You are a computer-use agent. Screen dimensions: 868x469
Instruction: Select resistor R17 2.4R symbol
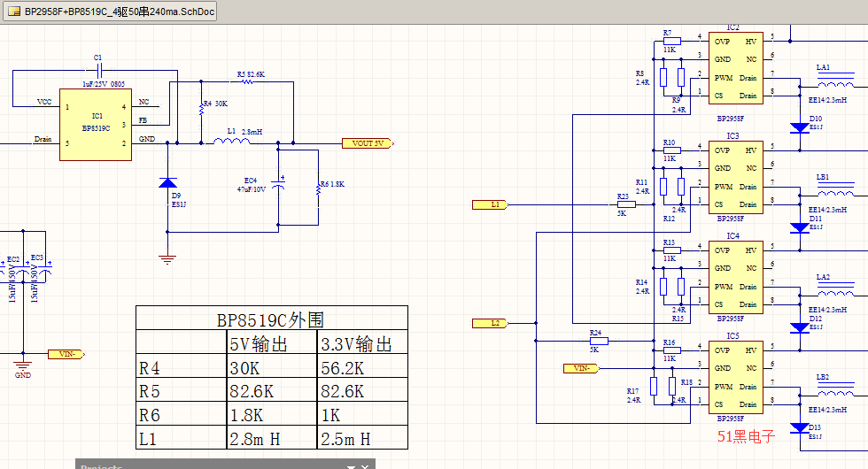[x=654, y=386]
